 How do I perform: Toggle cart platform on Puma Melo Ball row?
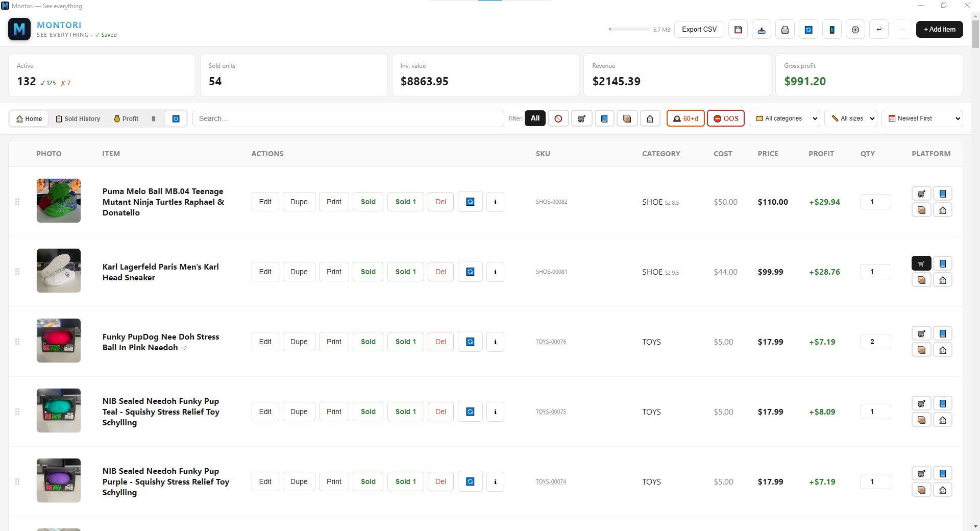coord(921,194)
